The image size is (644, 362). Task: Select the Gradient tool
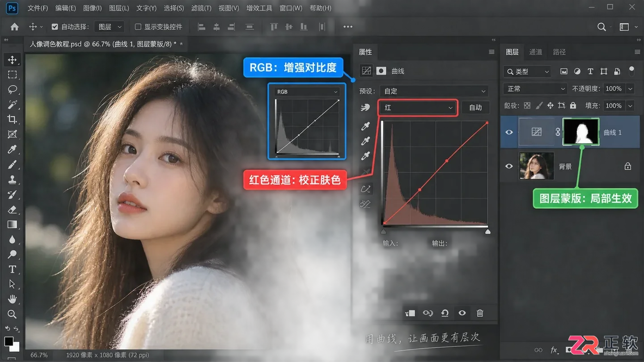click(12, 224)
